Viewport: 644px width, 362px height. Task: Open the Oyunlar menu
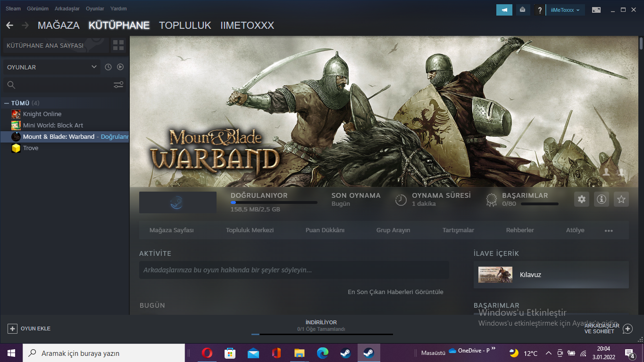tap(95, 8)
